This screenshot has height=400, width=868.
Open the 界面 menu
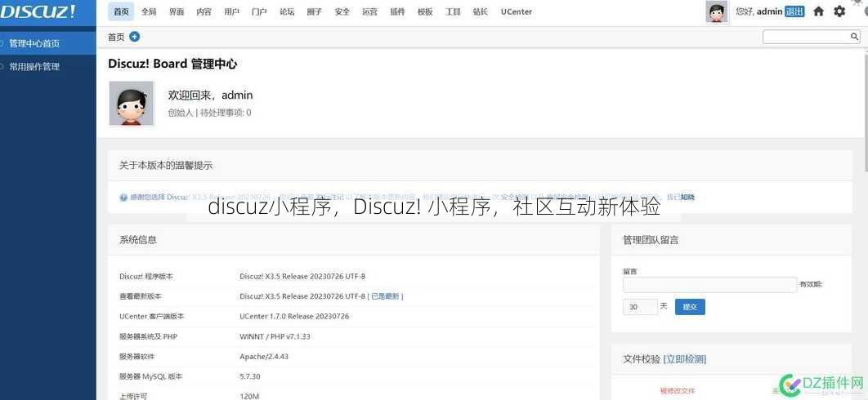click(177, 11)
